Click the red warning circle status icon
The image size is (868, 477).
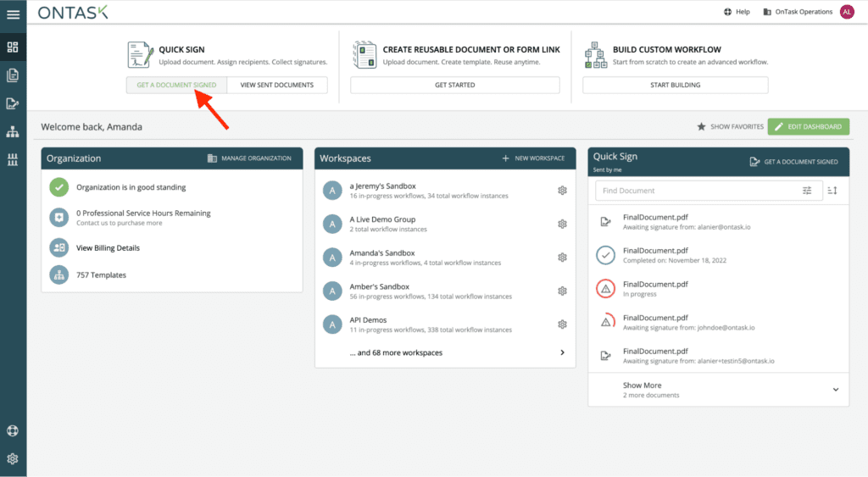click(x=605, y=289)
